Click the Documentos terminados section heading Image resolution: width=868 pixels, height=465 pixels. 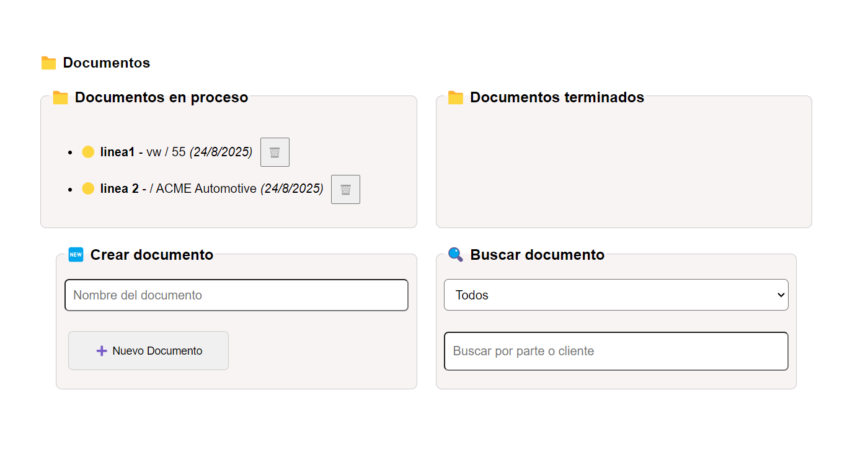click(x=557, y=97)
